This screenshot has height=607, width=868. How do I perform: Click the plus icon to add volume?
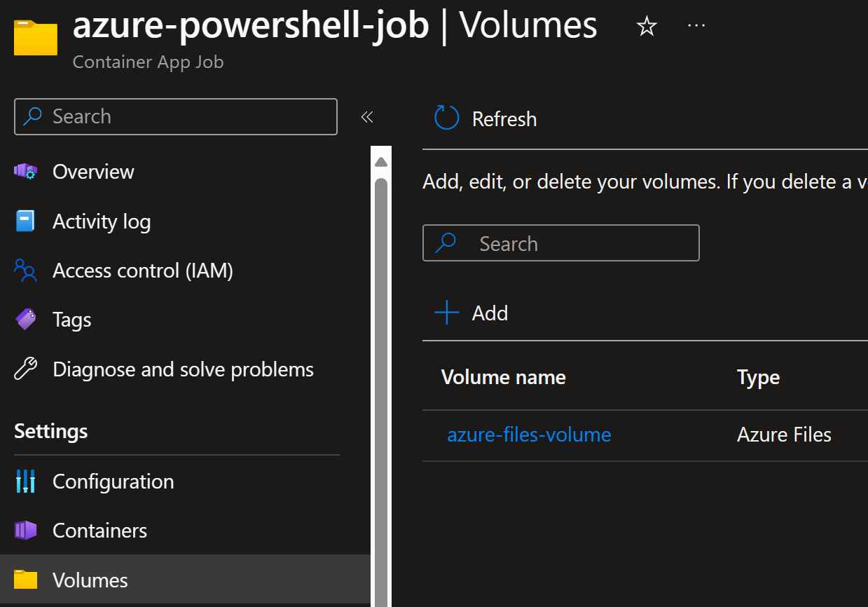click(447, 313)
